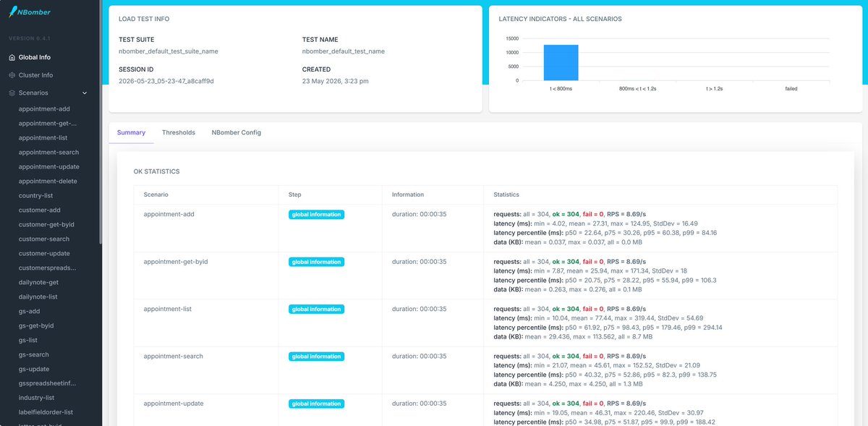Click the Information column header
868x426 pixels.
[408, 195]
